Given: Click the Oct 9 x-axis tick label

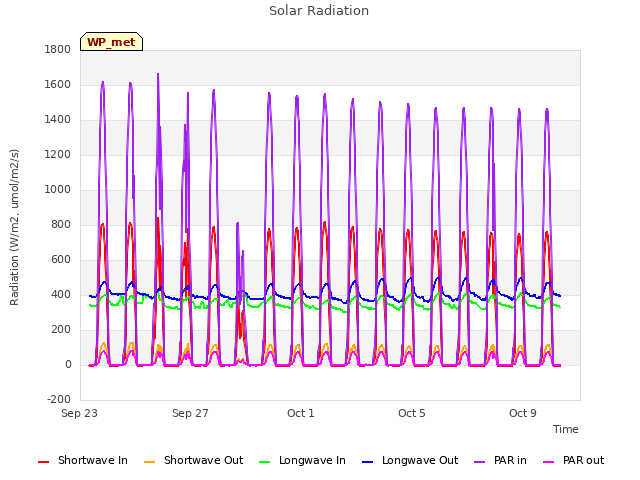Looking at the screenshot, I should coord(523,413).
